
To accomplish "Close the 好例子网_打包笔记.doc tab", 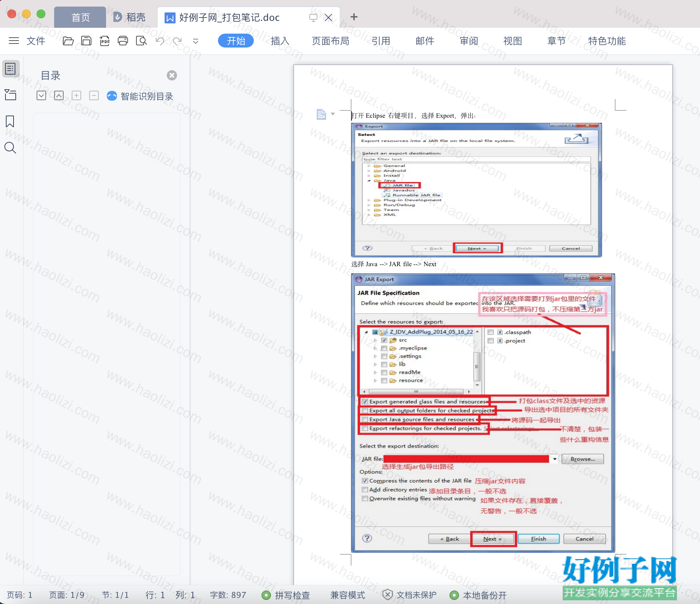I will [x=328, y=18].
